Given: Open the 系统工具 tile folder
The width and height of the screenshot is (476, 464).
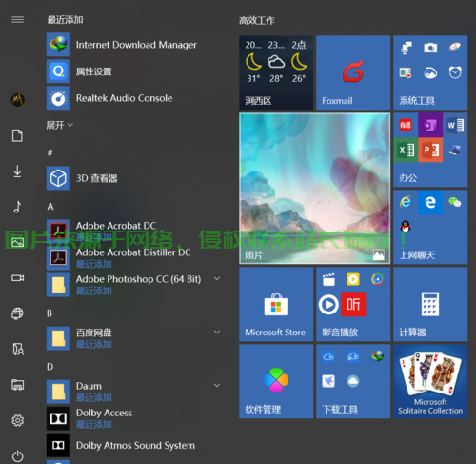Looking at the screenshot, I should (430, 72).
